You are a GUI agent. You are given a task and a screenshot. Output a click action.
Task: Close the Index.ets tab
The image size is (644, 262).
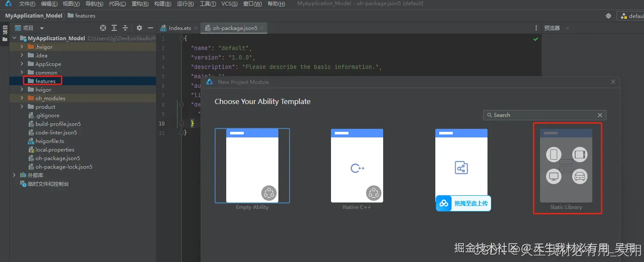(196, 28)
